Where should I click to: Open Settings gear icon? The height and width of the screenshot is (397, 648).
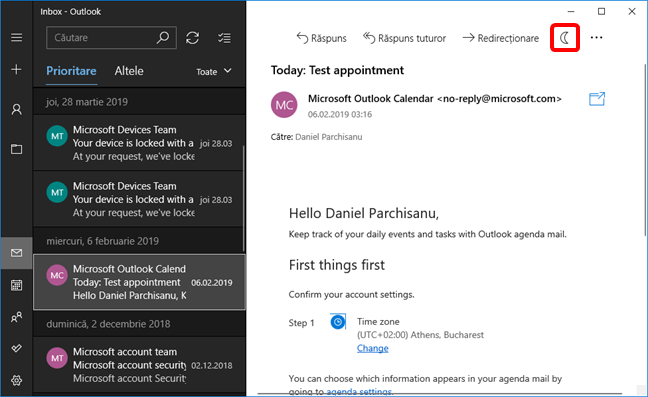(x=17, y=380)
